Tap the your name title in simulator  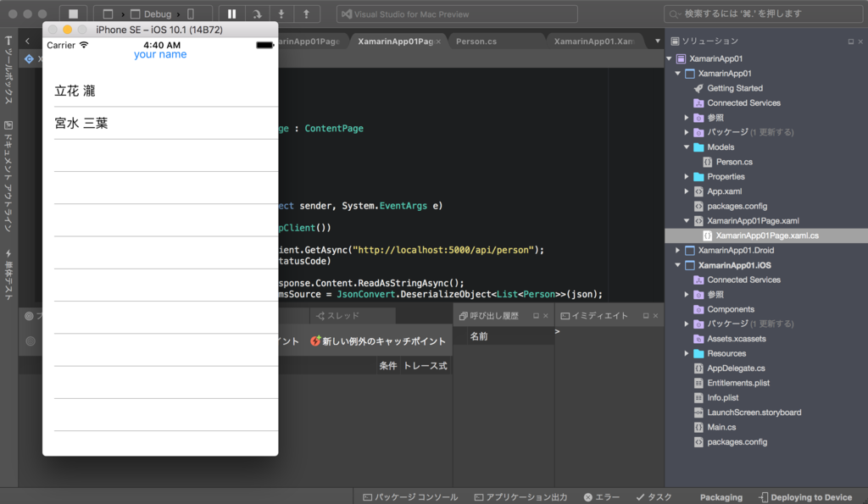coord(160,54)
